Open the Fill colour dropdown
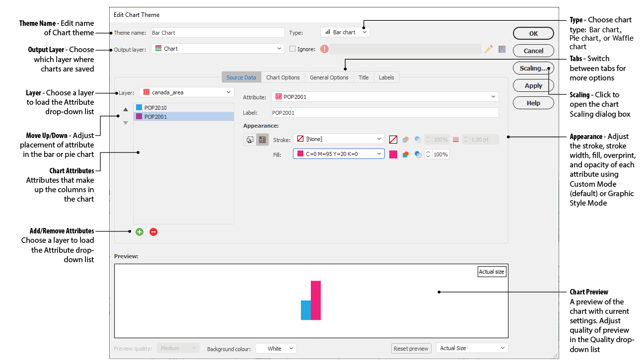 [339, 154]
